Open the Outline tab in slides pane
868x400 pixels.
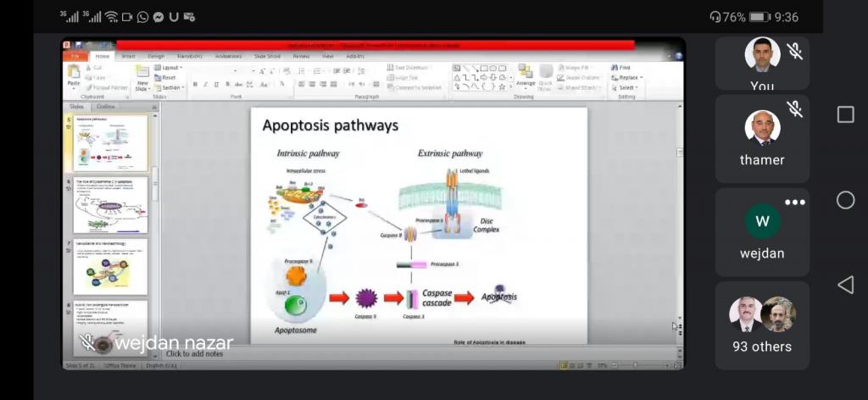tap(106, 107)
